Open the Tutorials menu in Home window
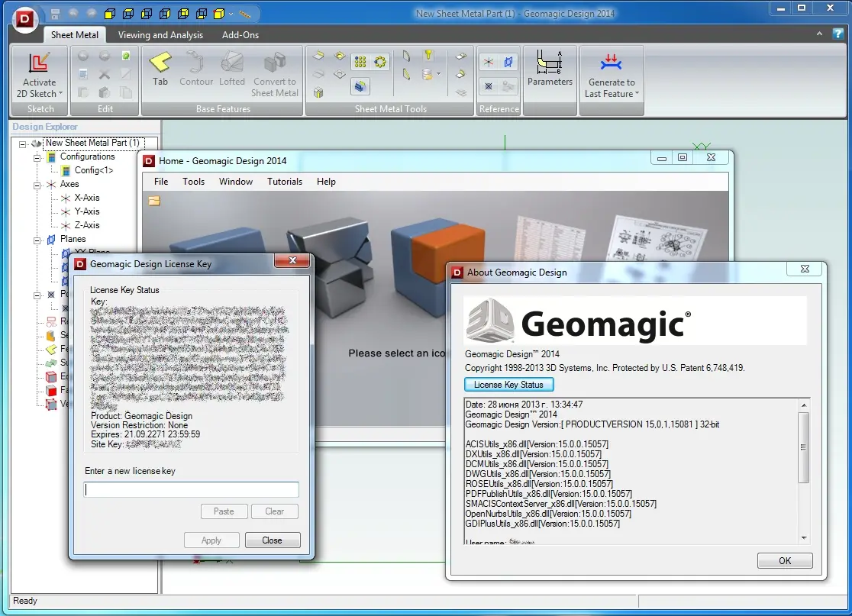The image size is (852, 616). (x=284, y=182)
